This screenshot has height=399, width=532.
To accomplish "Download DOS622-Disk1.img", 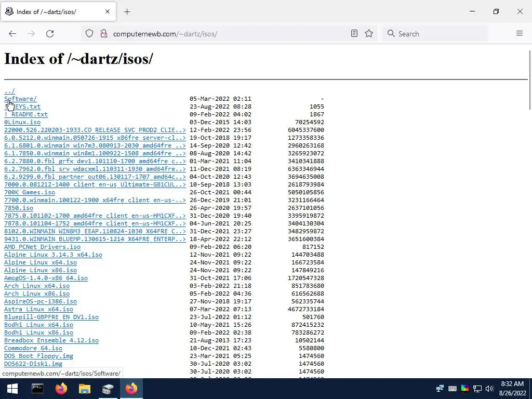I will [33, 364].
